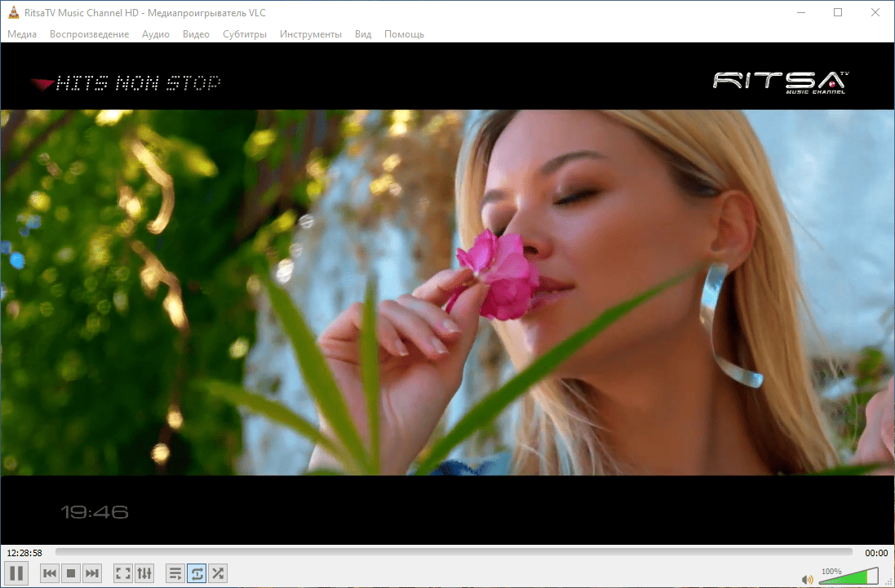Open the Субтитры menu
Viewport: 895px width, 588px height.
(x=245, y=34)
